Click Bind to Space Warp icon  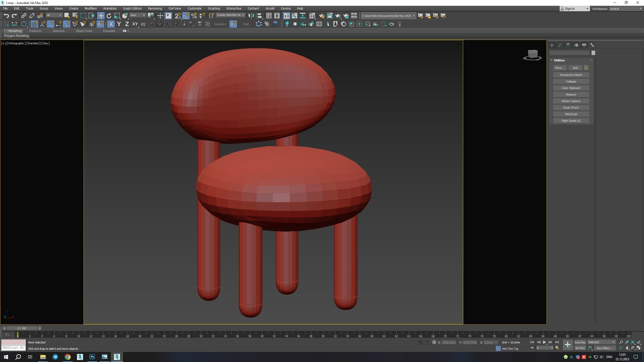[x=40, y=16]
